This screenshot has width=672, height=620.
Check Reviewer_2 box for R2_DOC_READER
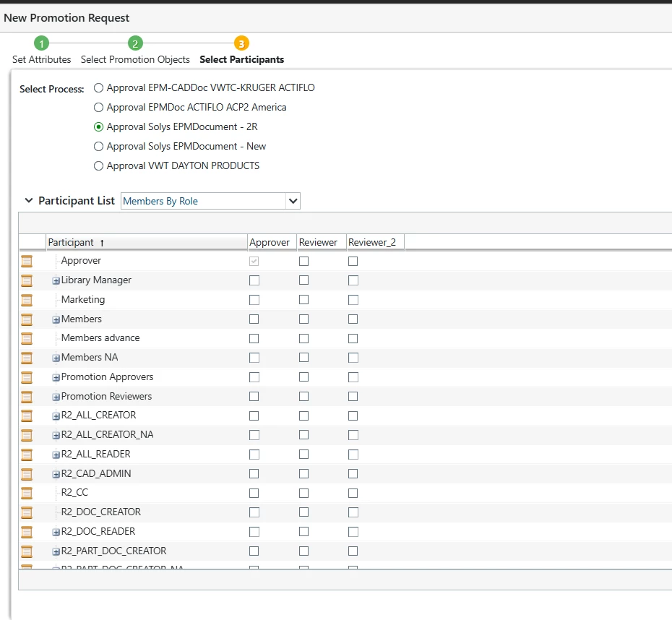pos(353,532)
